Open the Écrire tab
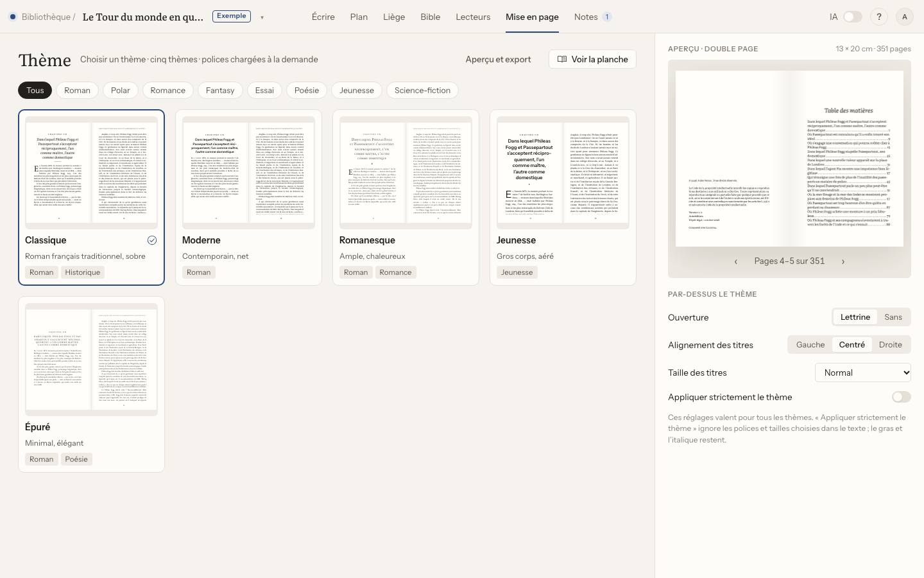Screen dimensions: 924x578 pyautogui.click(x=323, y=17)
